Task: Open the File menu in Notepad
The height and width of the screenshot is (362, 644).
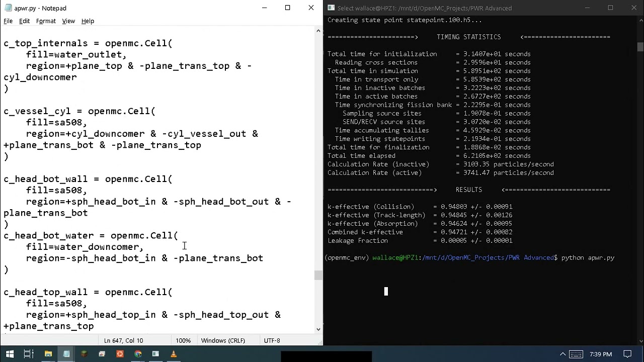Action: (x=8, y=21)
